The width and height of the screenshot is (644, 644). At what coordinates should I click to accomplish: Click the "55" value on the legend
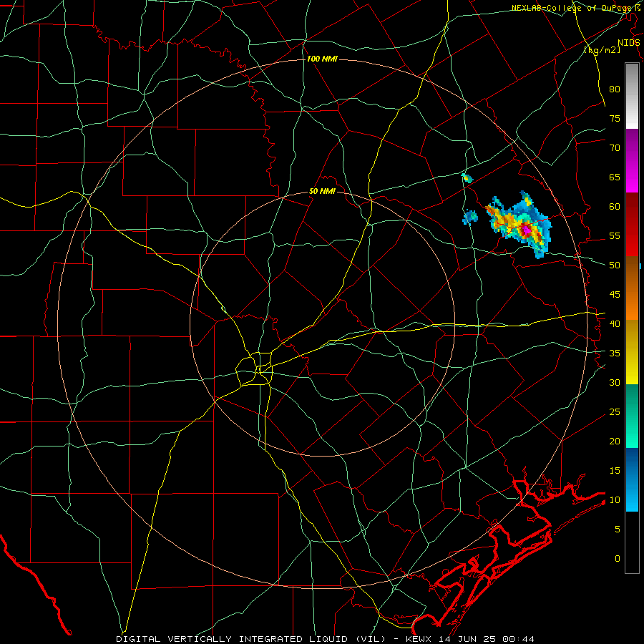tap(615, 236)
